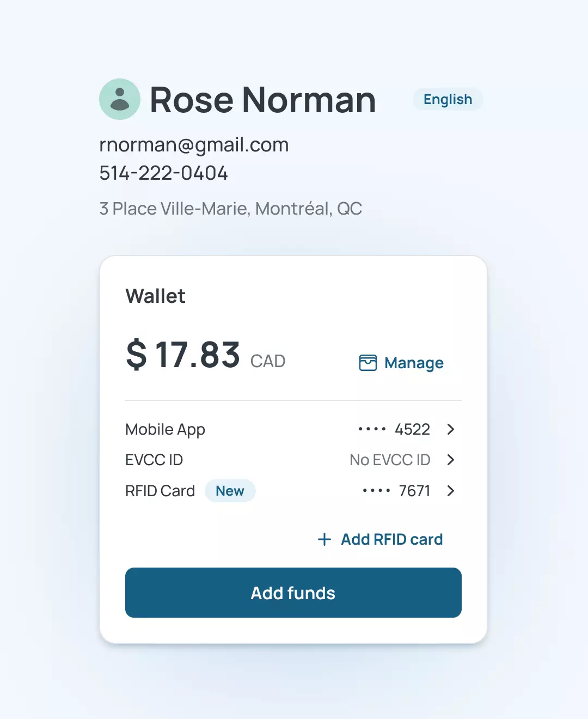This screenshot has height=719, width=588.
Task: Open Mobile App details via chevron arrow
Action: coord(450,429)
